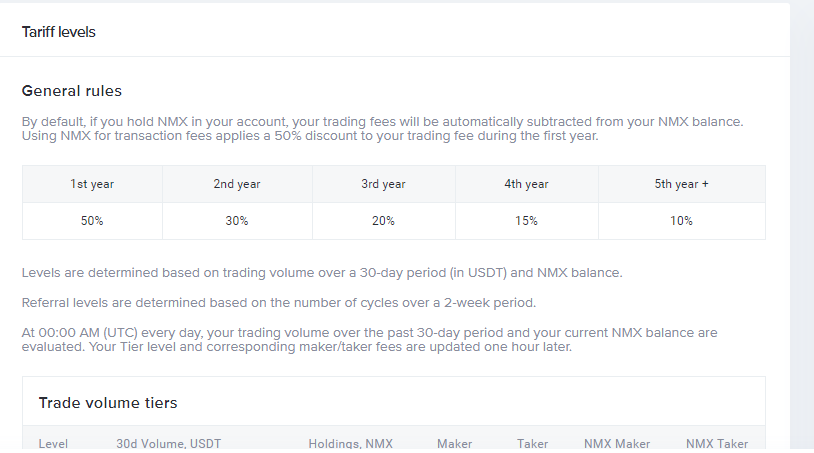The image size is (814, 453).
Task: Select the 30% discount cell
Action: point(237,221)
